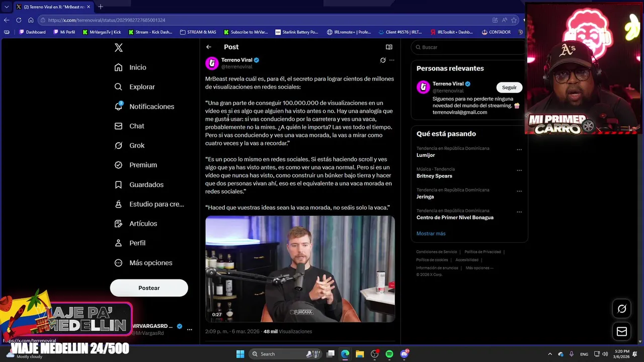Reload the page in browser toolbar
Image resolution: width=644 pixels, height=362 pixels.
click(19, 20)
